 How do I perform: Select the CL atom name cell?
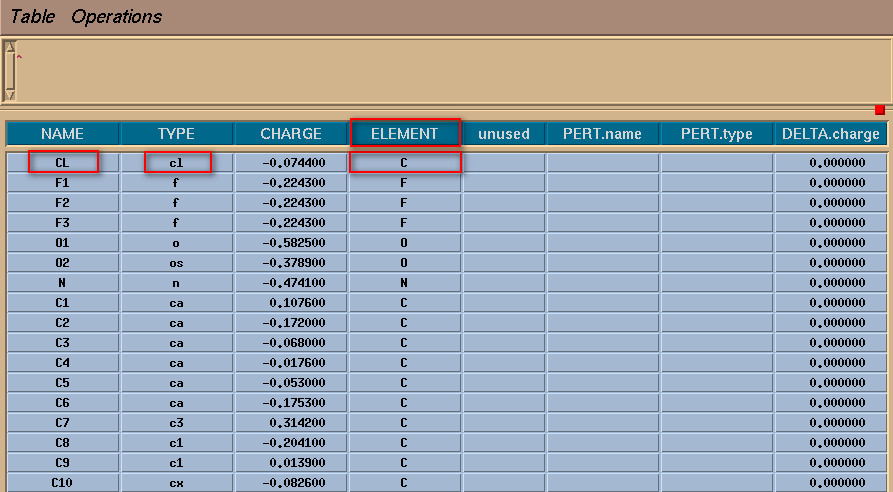pyautogui.click(x=62, y=162)
